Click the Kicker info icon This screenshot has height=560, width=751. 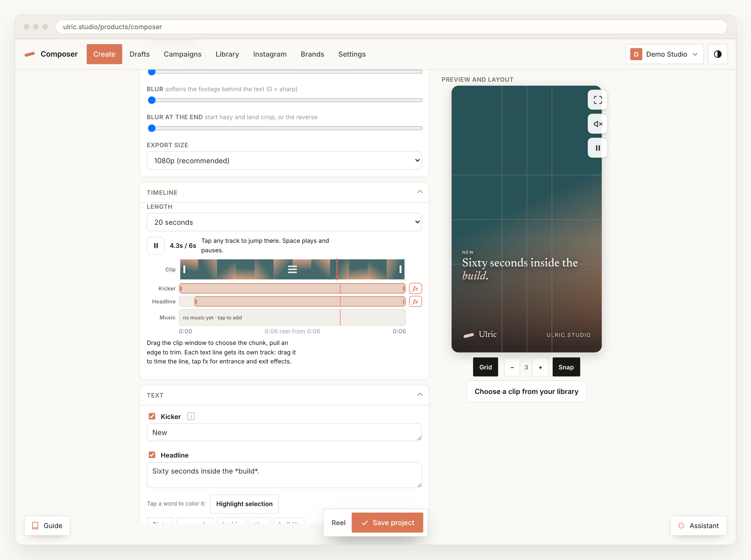(191, 416)
